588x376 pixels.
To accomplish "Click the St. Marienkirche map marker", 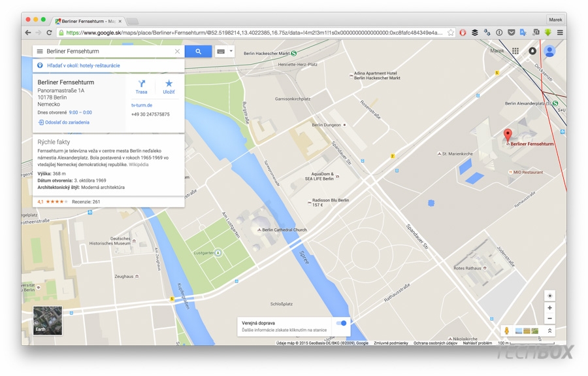I will [439, 154].
